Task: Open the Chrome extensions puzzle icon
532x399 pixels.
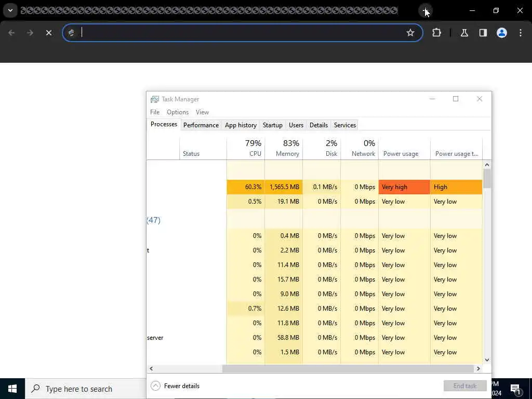Action: pyautogui.click(x=436, y=33)
